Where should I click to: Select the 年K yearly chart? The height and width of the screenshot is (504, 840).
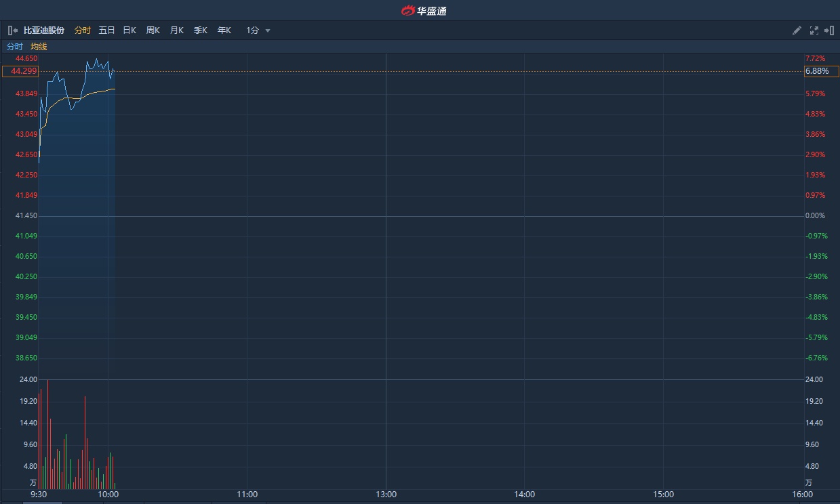pos(224,30)
